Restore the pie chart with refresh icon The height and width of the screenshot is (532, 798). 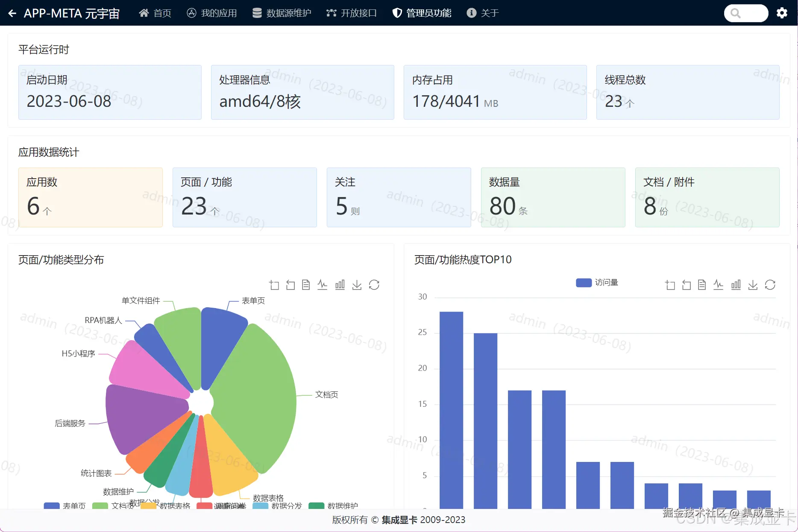coord(374,285)
